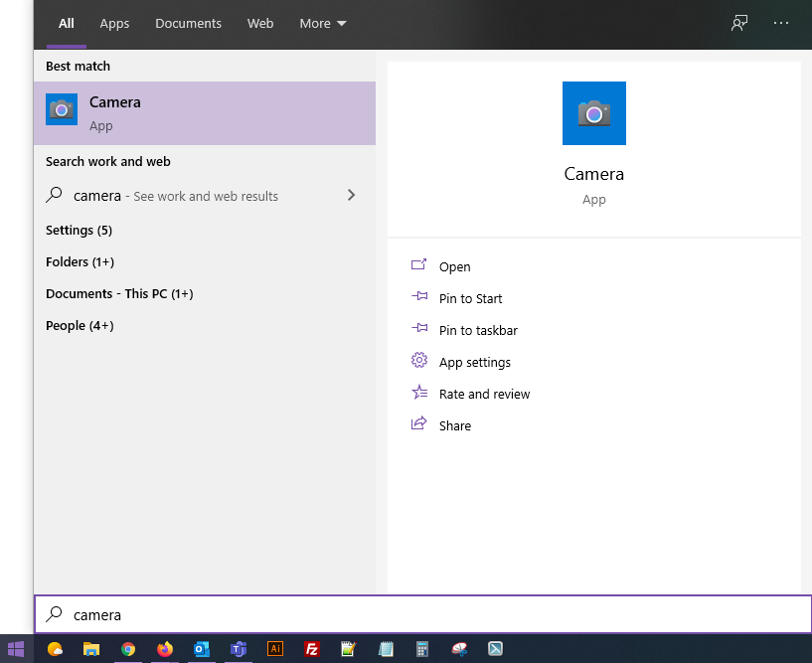Click the Open action icon

tap(419, 264)
